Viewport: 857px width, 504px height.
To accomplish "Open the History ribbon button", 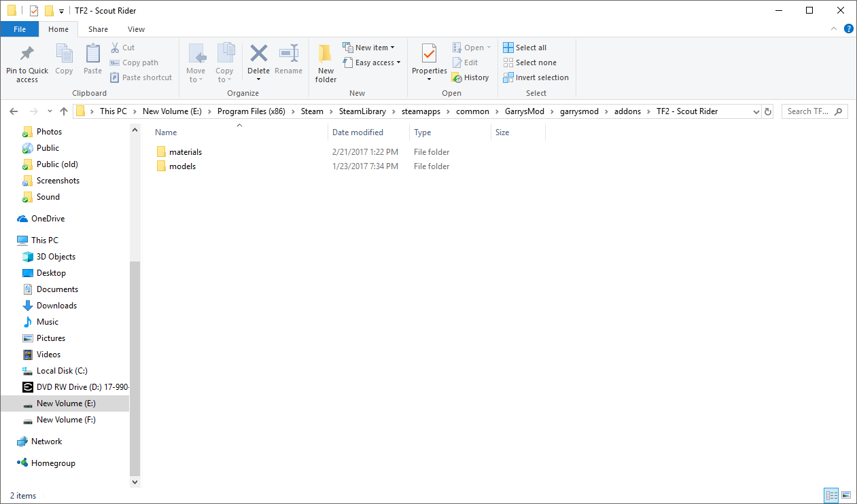I will (470, 77).
